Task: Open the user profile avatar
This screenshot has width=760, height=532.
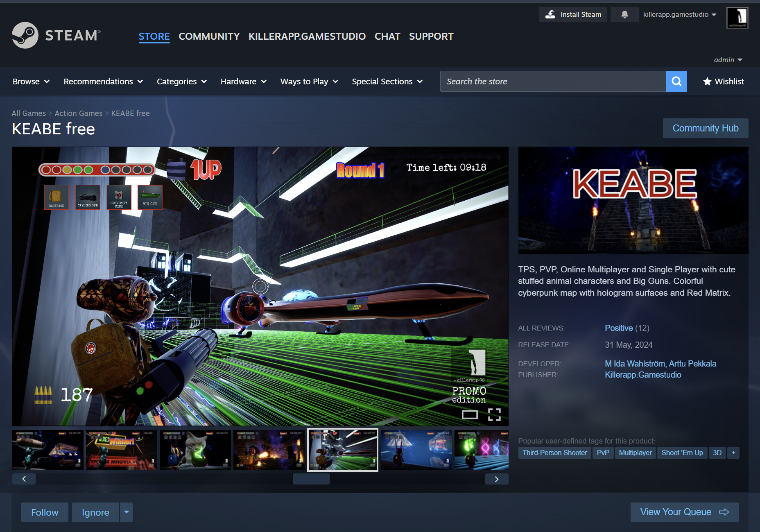Action: tap(737, 18)
